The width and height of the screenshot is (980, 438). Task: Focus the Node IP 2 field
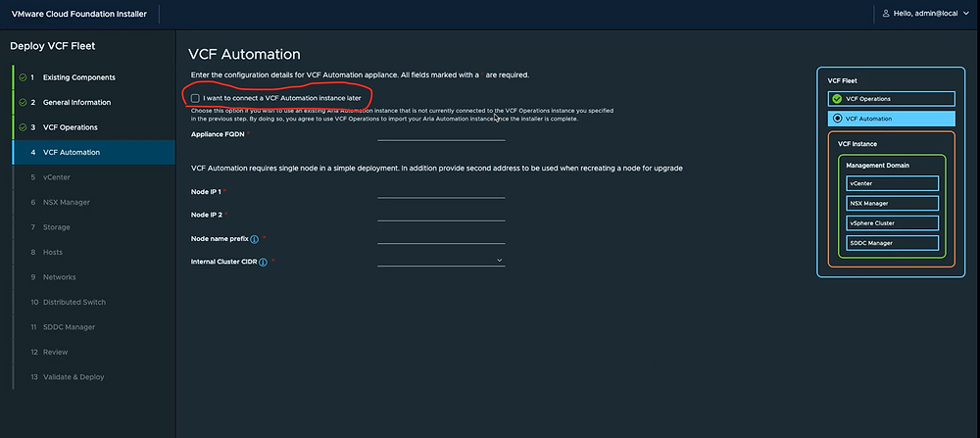tap(441, 215)
